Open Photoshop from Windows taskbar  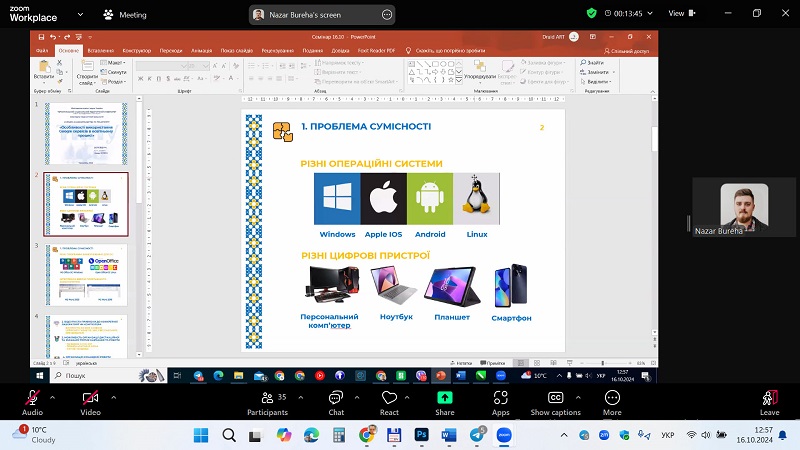point(421,435)
